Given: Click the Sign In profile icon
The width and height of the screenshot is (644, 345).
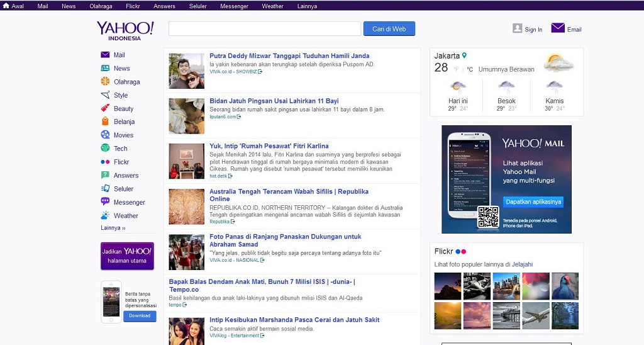Looking at the screenshot, I should (518, 28).
